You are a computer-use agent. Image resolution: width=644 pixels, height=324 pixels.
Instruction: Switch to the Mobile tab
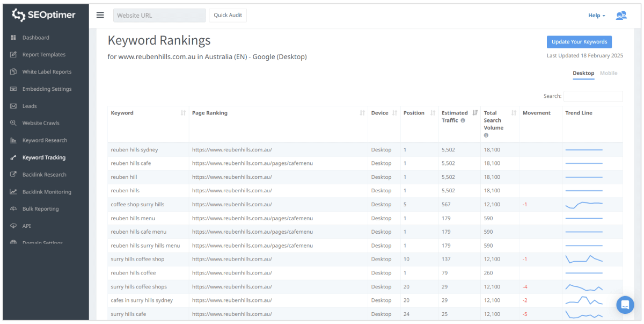coord(609,73)
